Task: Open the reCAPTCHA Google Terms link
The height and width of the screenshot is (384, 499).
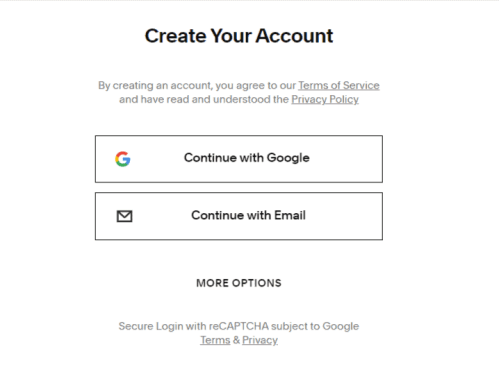Action: pos(215,340)
